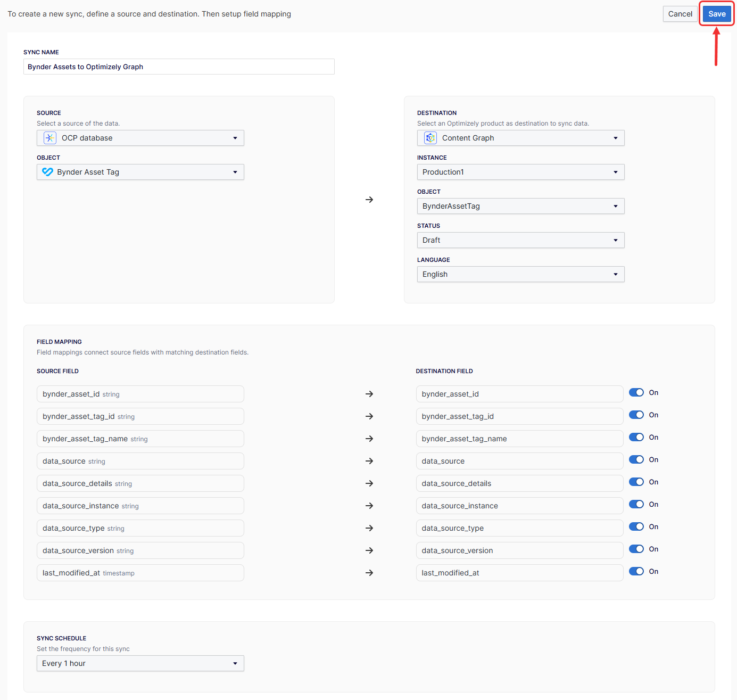The image size is (737, 700).
Task: Disable the data_source_details mapping switch
Action: (636, 482)
